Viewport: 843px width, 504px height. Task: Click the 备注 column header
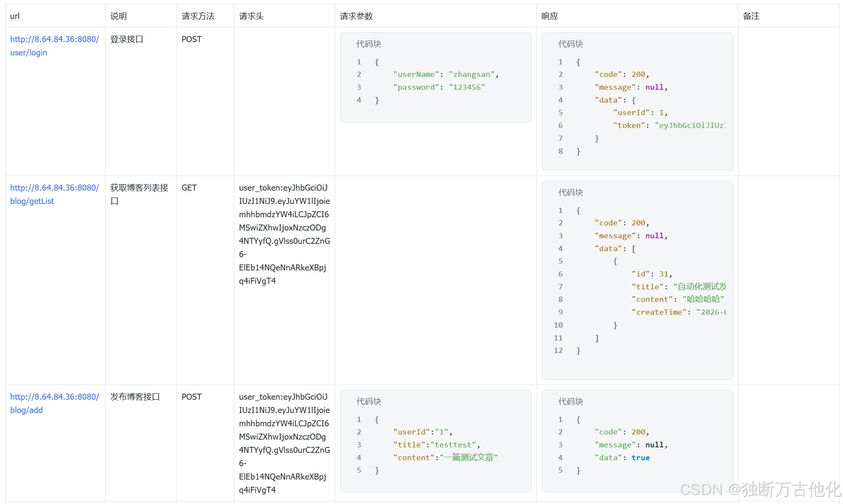pos(751,16)
